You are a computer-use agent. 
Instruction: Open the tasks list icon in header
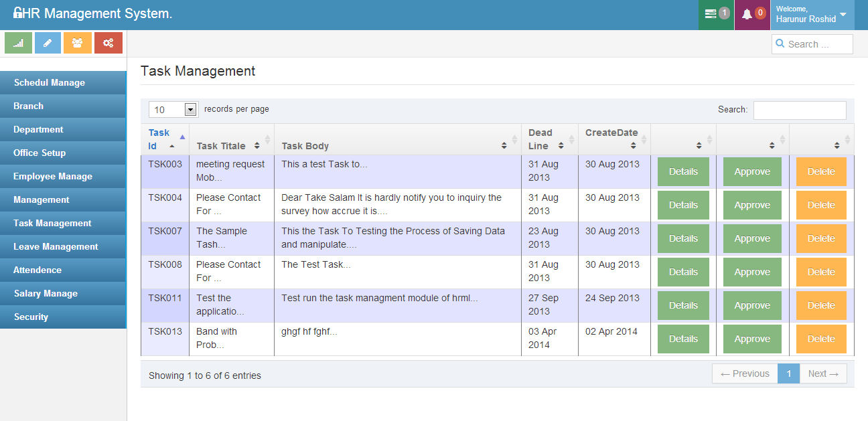711,14
